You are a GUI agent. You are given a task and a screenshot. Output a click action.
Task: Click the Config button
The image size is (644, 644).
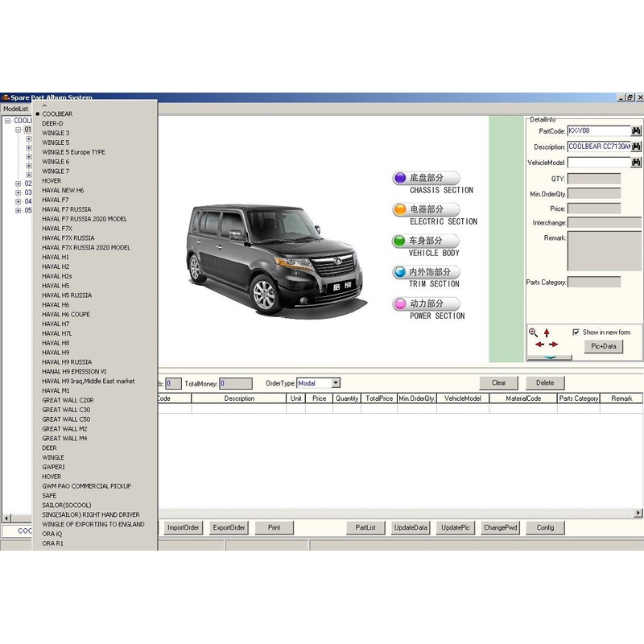click(x=545, y=528)
